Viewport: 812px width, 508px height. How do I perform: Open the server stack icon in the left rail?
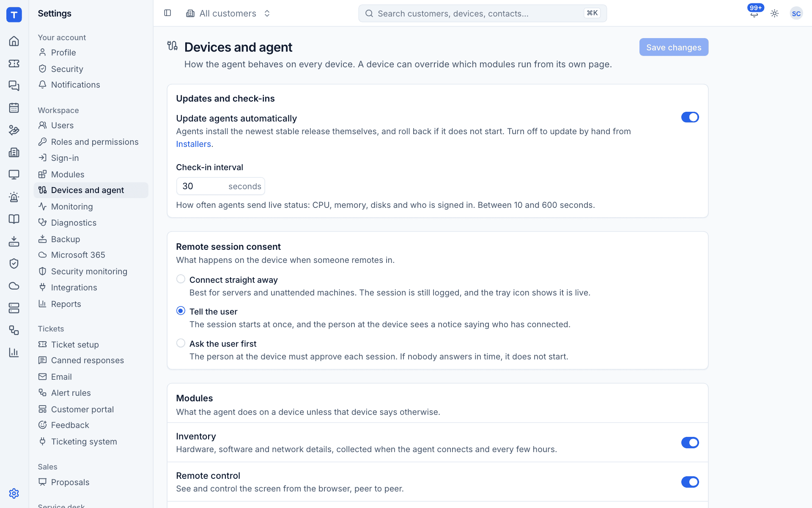(14, 308)
